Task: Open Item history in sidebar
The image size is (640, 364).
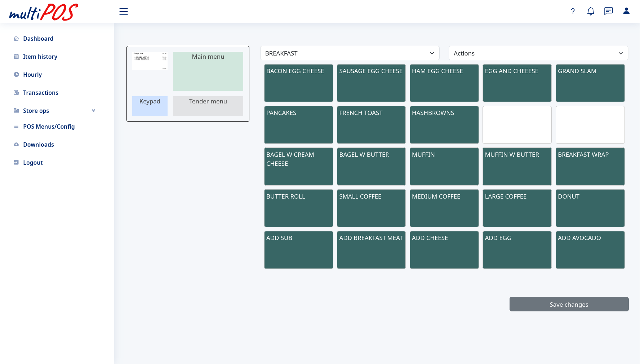Action: pos(40,57)
